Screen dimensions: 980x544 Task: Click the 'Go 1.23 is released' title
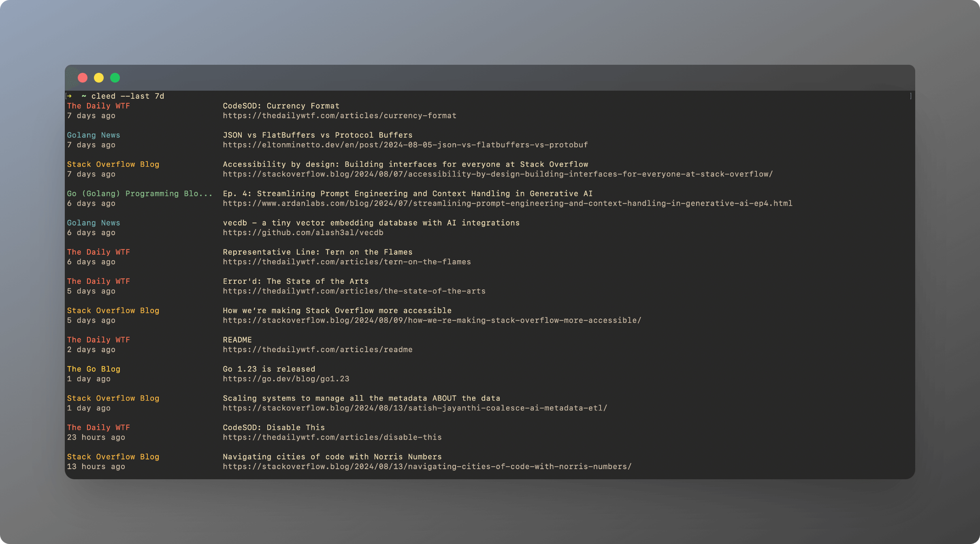[x=269, y=369]
